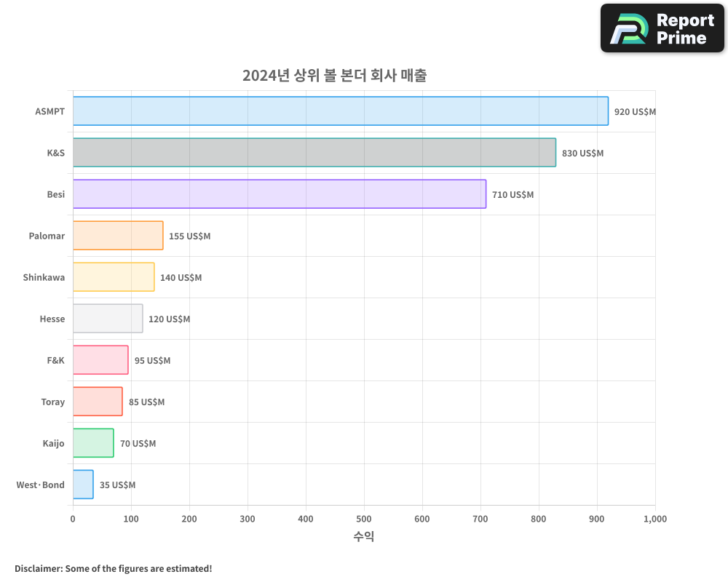Select the K&S revenue bar
This screenshot has height=582, width=728.
(x=313, y=153)
